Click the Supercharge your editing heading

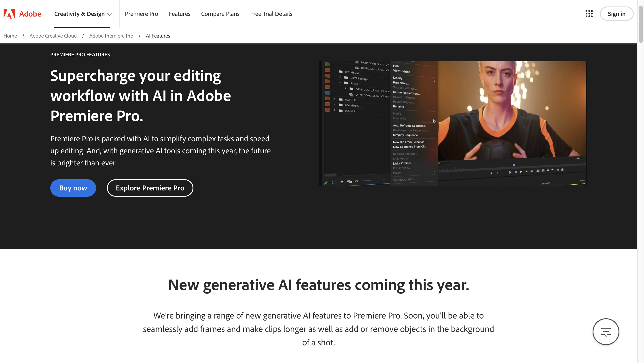(x=140, y=96)
